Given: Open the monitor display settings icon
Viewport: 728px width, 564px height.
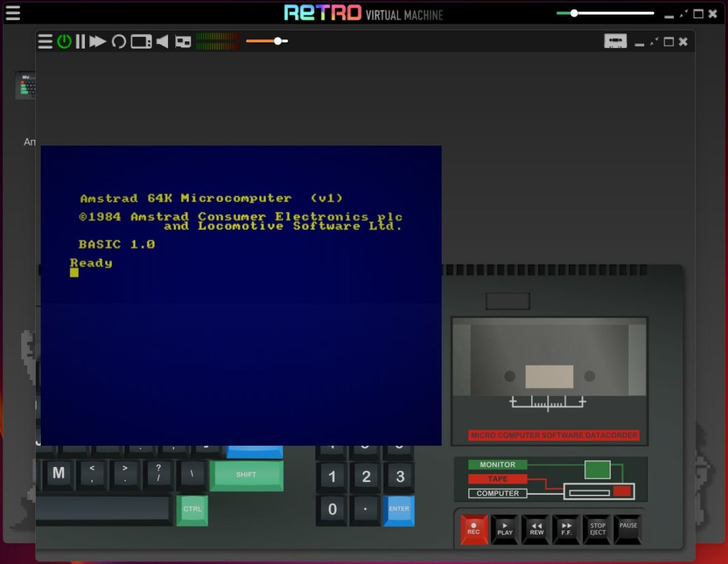Looking at the screenshot, I should click(x=140, y=41).
